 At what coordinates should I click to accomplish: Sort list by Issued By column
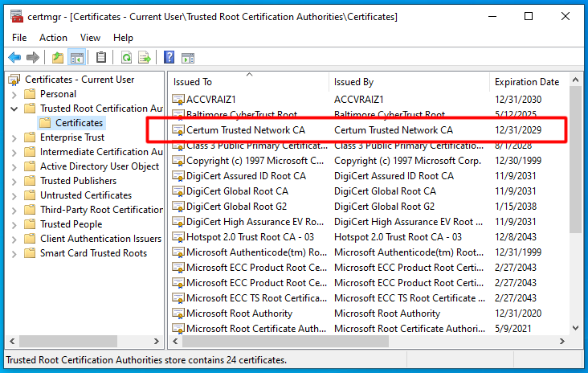click(x=353, y=82)
